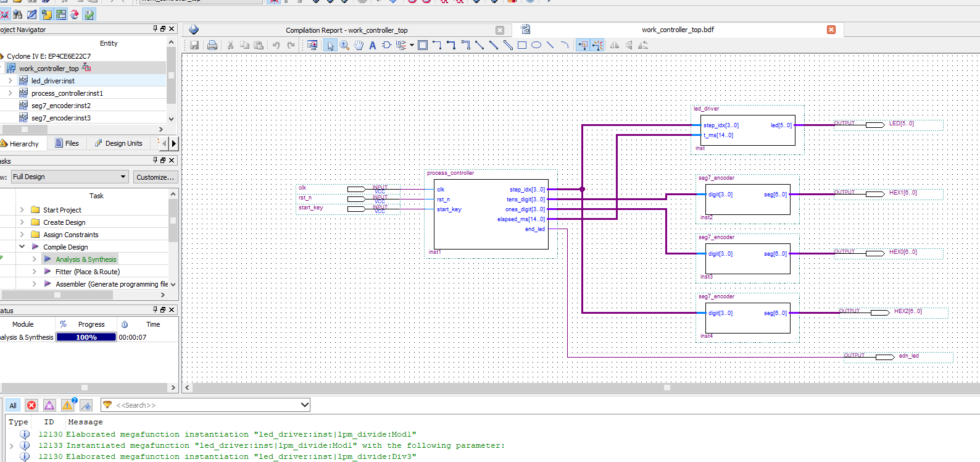
Task: Switch to the work_controller_top.bdf tab
Action: pos(678,30)
